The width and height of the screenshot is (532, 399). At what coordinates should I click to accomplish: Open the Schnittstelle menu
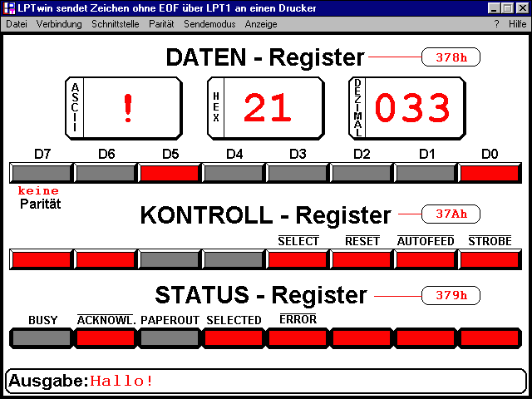[116, 24]
